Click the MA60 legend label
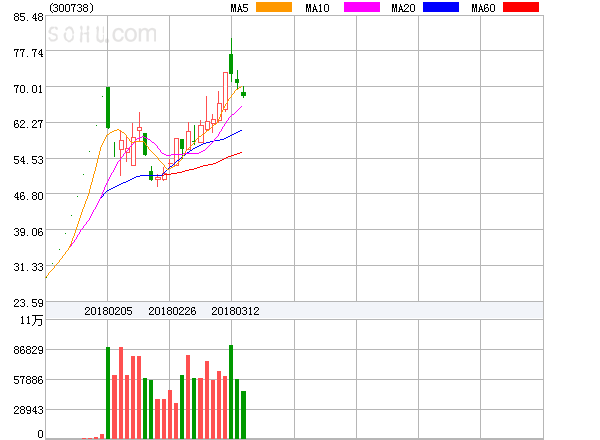 click(483, 8)
